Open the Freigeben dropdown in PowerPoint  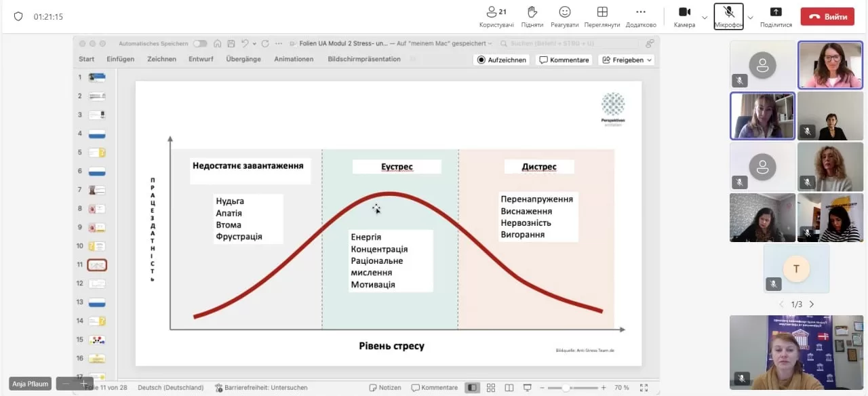tap(626, 60)
